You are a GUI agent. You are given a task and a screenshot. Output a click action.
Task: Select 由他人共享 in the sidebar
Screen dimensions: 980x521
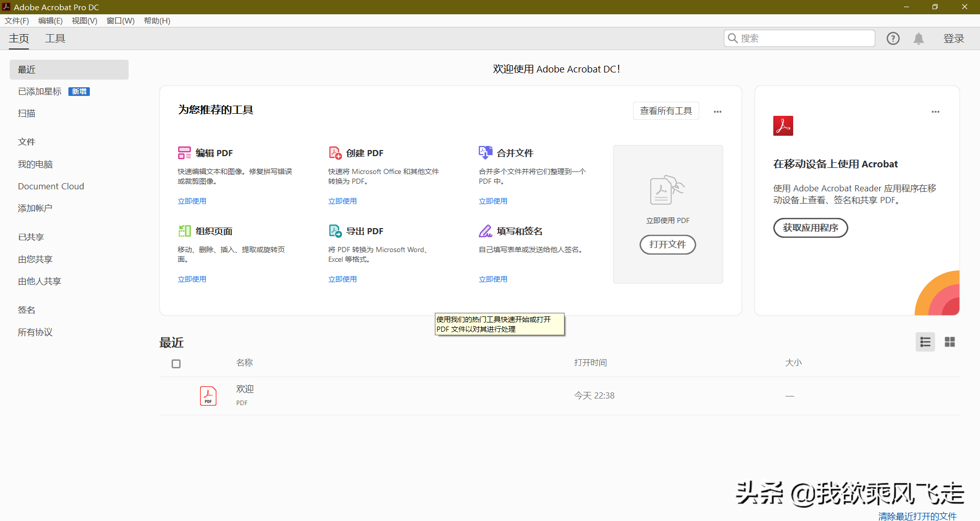click(39, 281)
